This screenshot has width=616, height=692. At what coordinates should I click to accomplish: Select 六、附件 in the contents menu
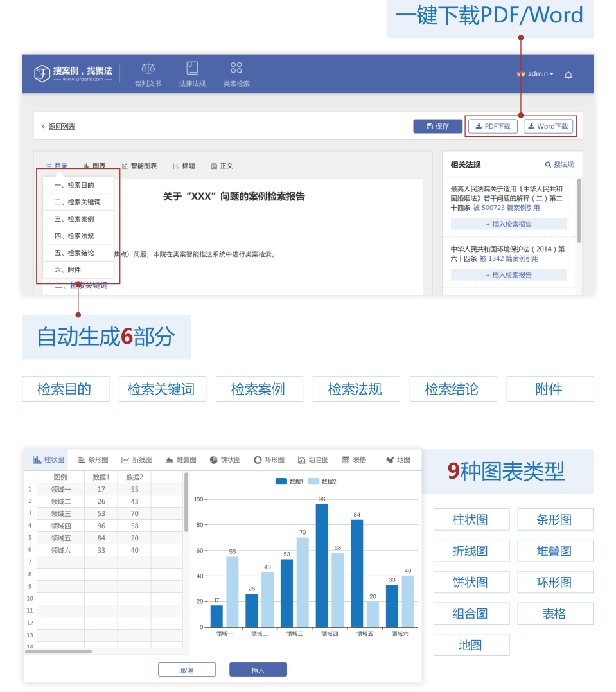pyautogui.click(x=78, y=270)
